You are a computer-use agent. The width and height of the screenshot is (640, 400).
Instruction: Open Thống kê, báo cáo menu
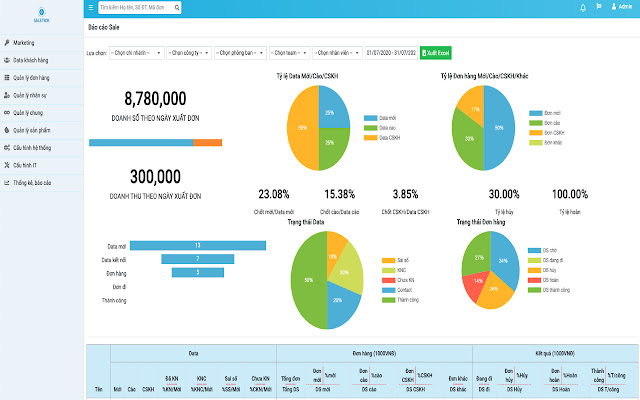tap(42, 183)
